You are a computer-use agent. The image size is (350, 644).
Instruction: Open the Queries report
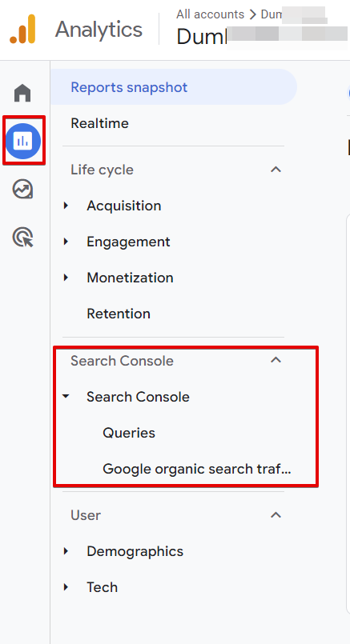129,433
